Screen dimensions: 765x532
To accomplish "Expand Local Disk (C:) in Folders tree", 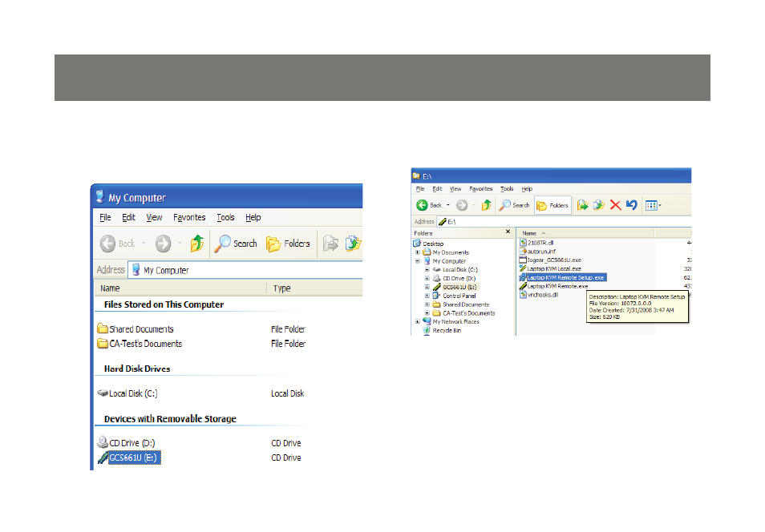I will pos(427,270).
